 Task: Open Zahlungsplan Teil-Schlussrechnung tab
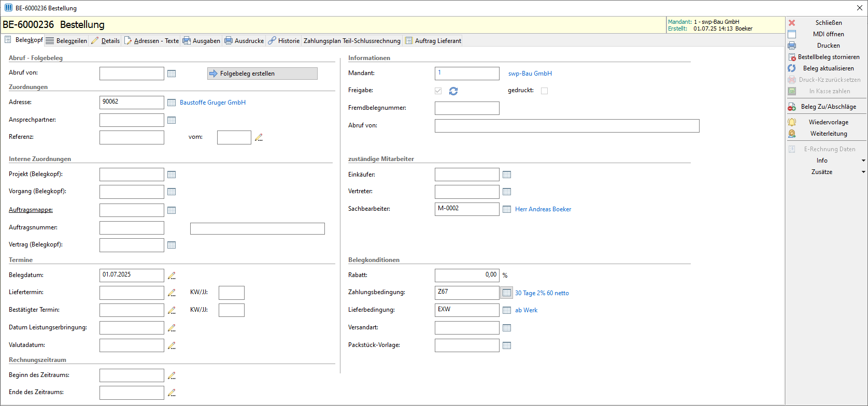(x=352, y=41)
